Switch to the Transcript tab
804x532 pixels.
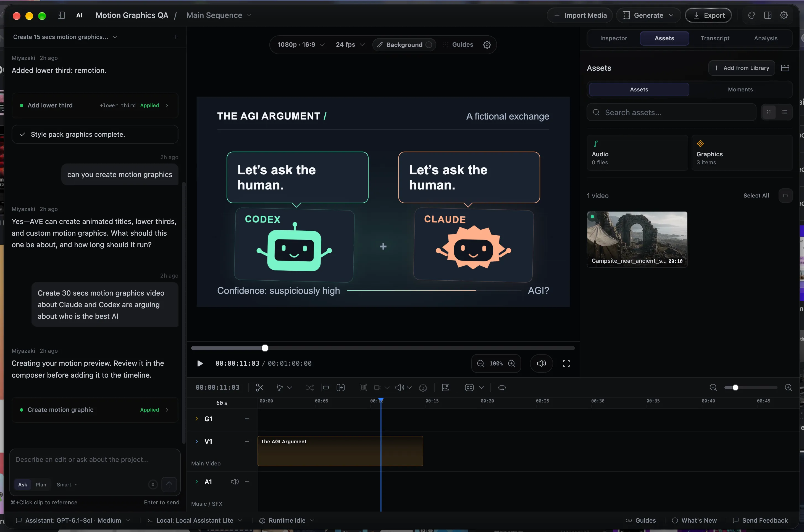(715, 38)
